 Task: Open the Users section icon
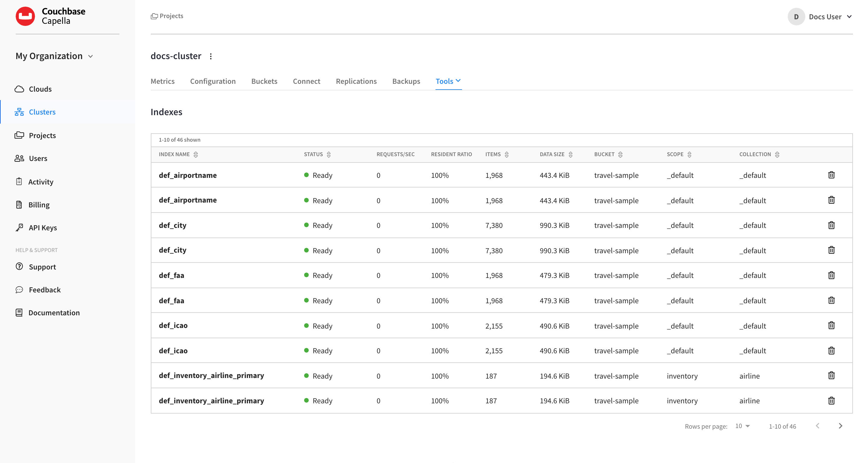(19, 158)
